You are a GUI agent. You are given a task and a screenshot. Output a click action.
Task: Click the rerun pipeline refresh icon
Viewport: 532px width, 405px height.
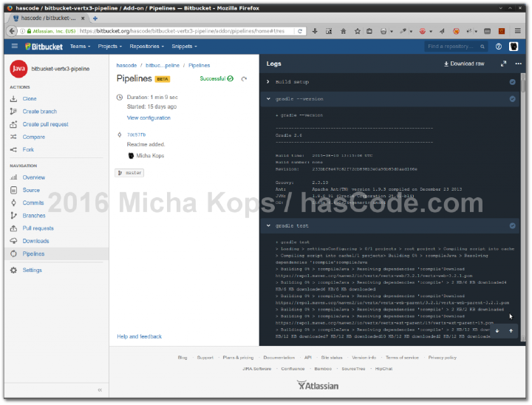coord(245,78)
